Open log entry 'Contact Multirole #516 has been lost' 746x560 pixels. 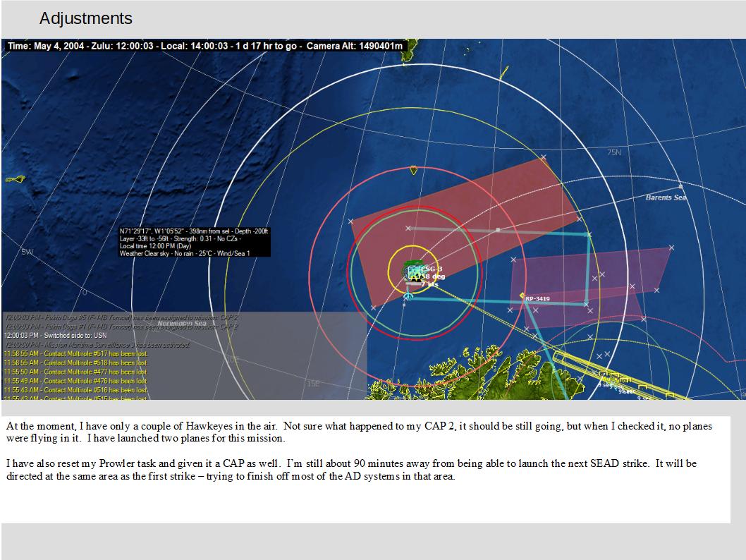pyautogui.click(x=76, y=389)
